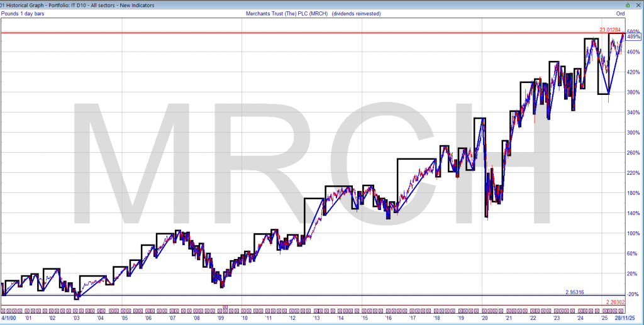Viewport: 644px width, 325px height.
Task: Click the 260% label on the percentage axis
Action: [x=633, y=153]
